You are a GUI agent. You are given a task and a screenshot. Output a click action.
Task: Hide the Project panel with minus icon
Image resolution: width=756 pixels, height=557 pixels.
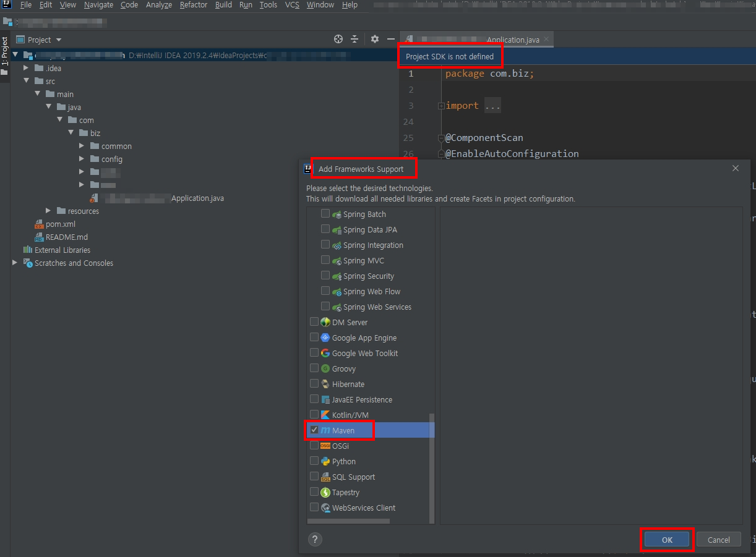(x=390, y=39)
